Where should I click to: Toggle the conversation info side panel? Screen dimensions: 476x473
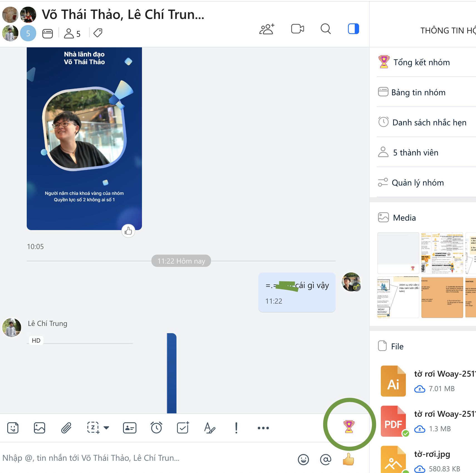(x=353, y=29)
